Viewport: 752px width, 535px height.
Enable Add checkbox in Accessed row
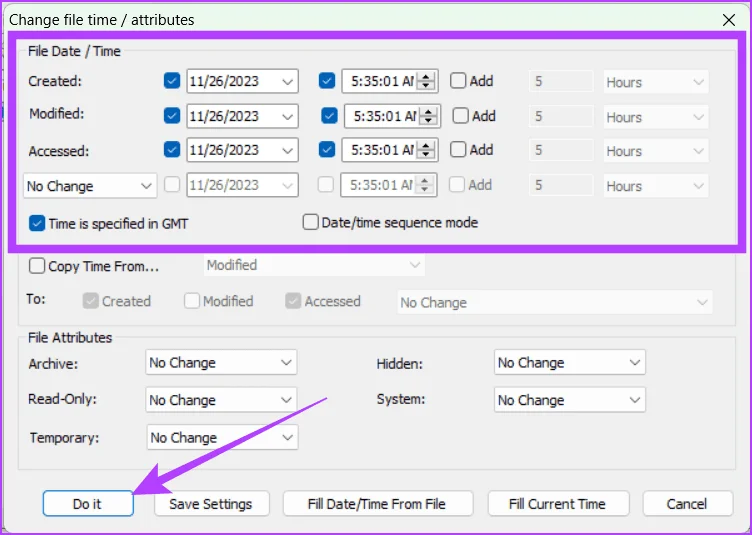(x=458, y=150)
